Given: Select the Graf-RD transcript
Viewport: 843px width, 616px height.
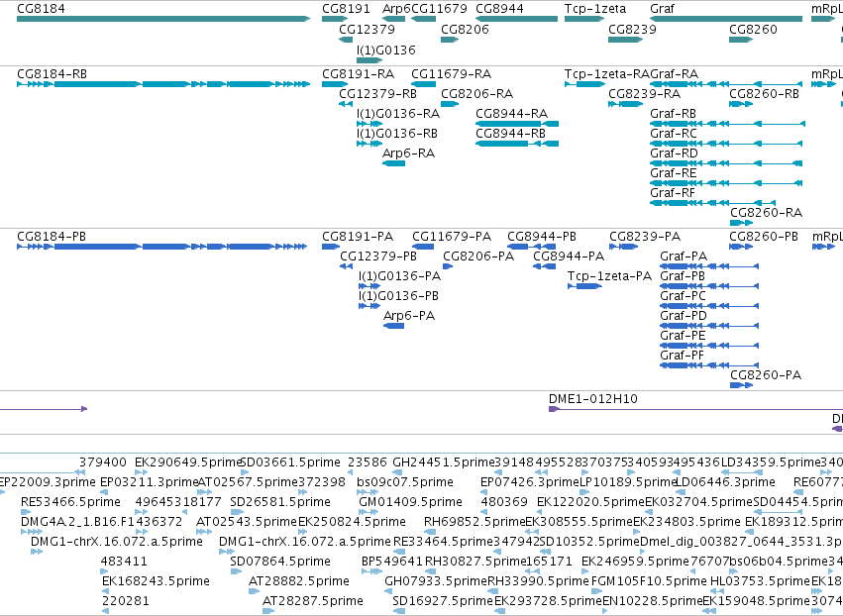Looking at the screenshot, I should click(726, 163).
